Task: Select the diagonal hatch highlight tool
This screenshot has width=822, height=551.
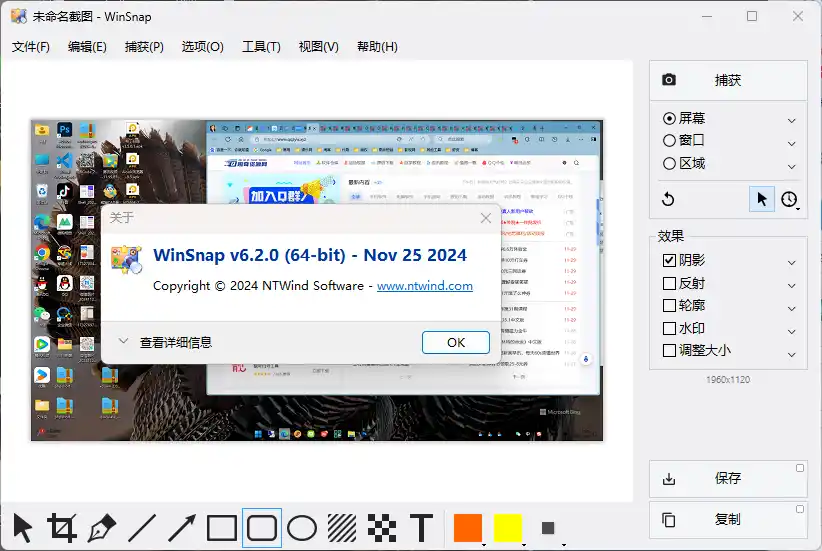Action: (x=342, y=528)
